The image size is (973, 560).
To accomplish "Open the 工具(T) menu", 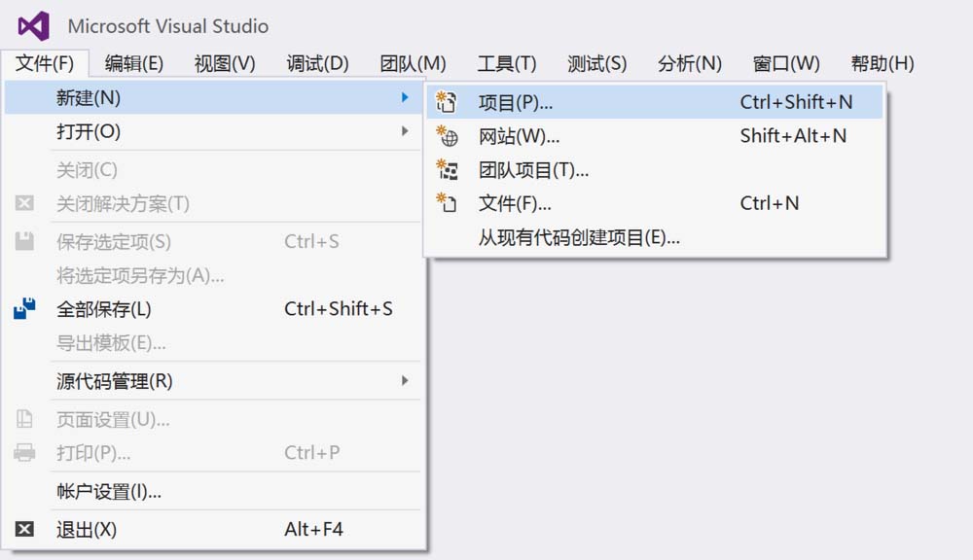I will pyautogui.click(x=507, y=64).
